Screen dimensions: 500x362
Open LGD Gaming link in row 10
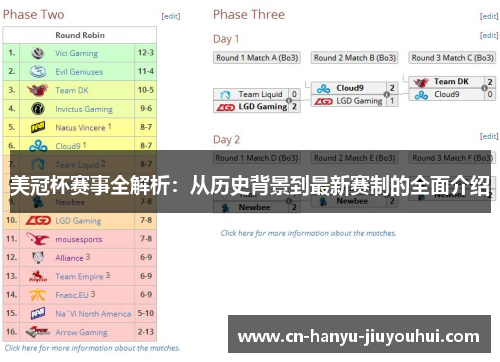pos(78,221)
